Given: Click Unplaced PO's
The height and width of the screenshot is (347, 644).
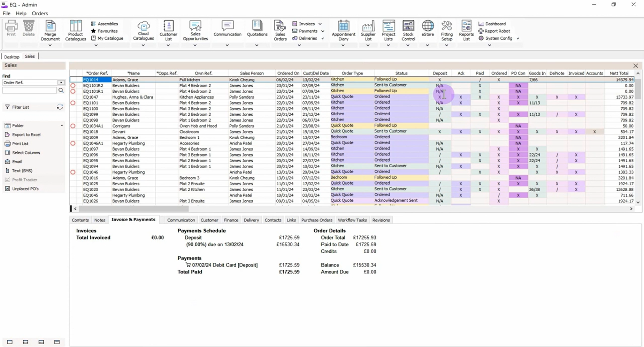Looking at the screenshot, I should click(22, 189).
